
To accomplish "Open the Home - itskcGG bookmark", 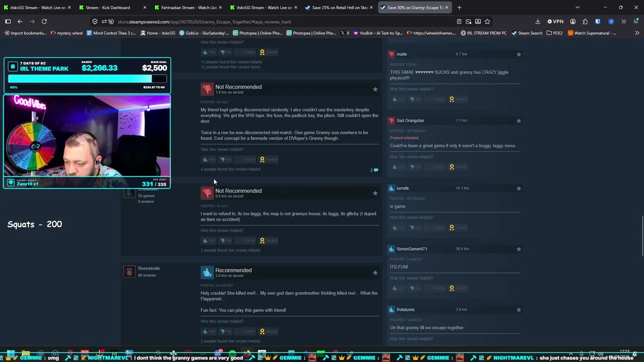I will (x=157, y=33).
